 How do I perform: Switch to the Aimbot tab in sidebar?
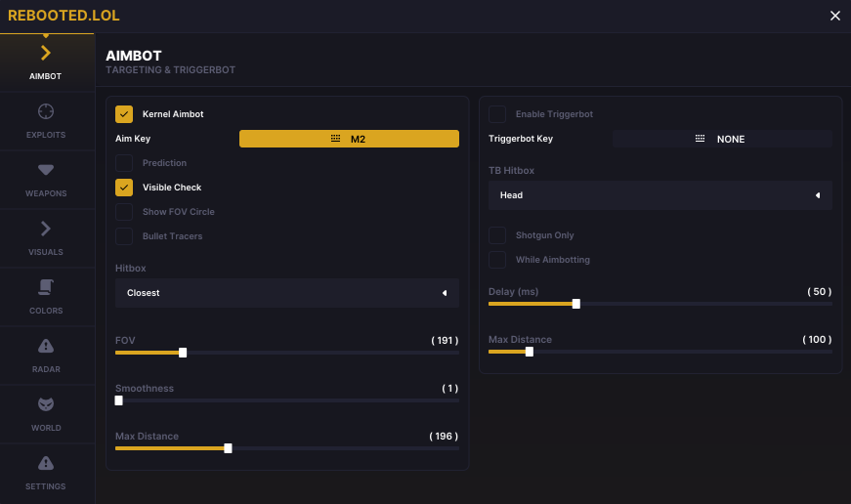coord(46,62)
